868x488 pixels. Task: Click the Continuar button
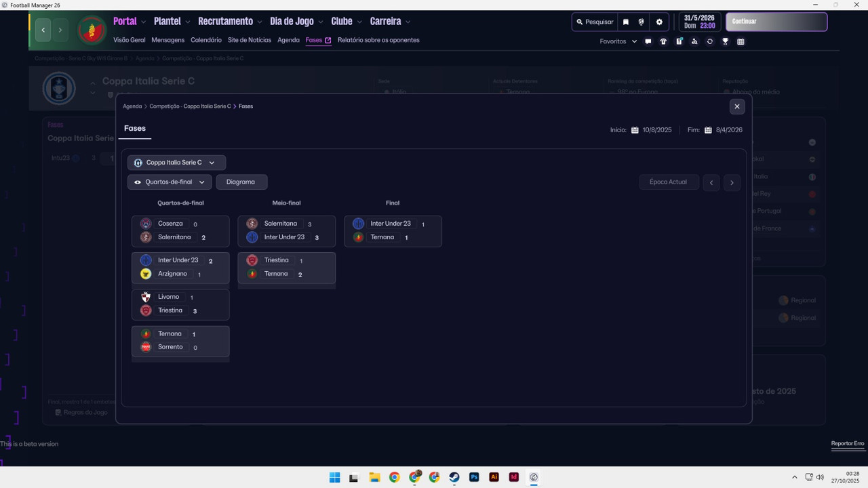tap(776, 22)
